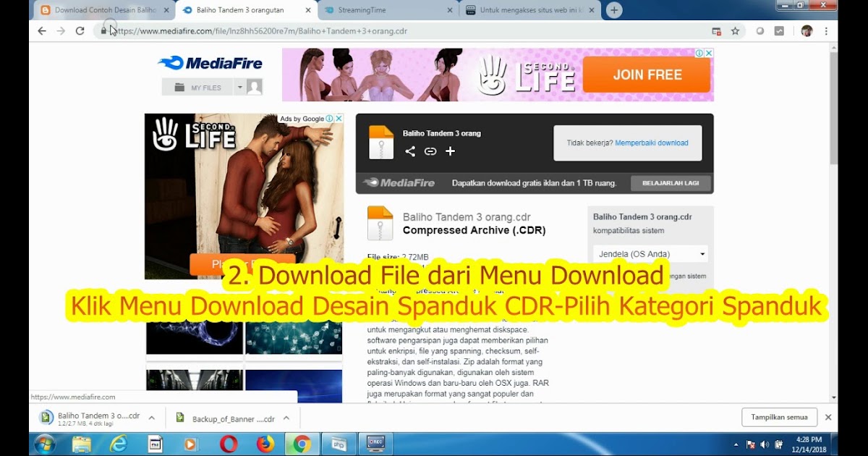Click the user profile avatar in the Chrome toolbar
Image resolution: width=868 pixels, height=456 pixels.
[807, 31]
